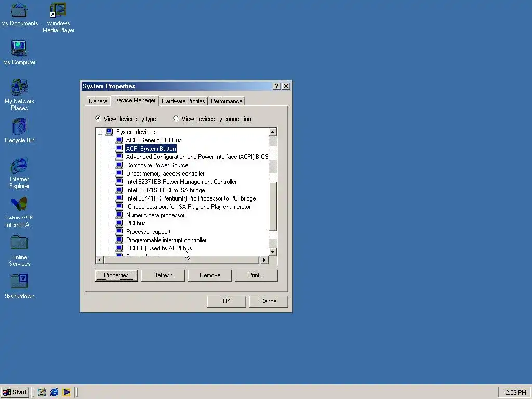Select Intel 82371SB PCI to ISA bridge
This screenshot has height=399, width=532.
pyautogui.click(x=166, y=190)
